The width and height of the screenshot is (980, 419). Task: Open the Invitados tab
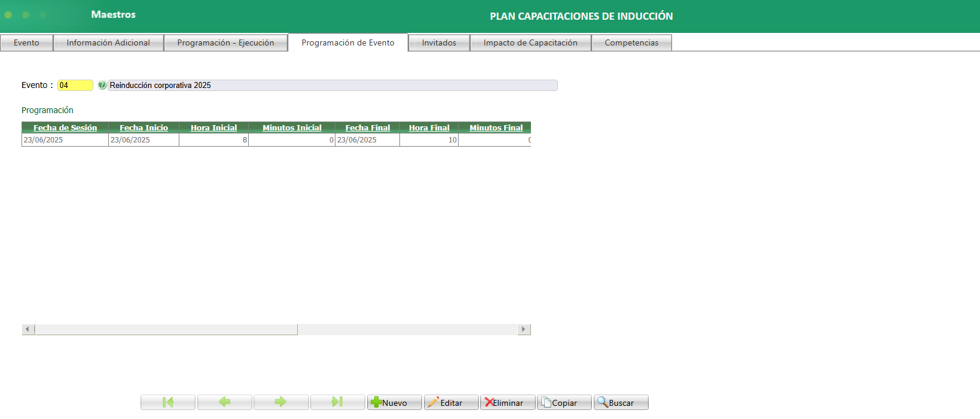coord(439,42)
